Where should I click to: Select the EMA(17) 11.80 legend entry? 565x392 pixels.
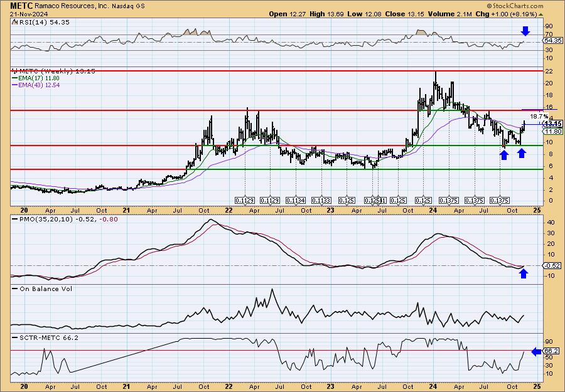click(x=36, y=78)
